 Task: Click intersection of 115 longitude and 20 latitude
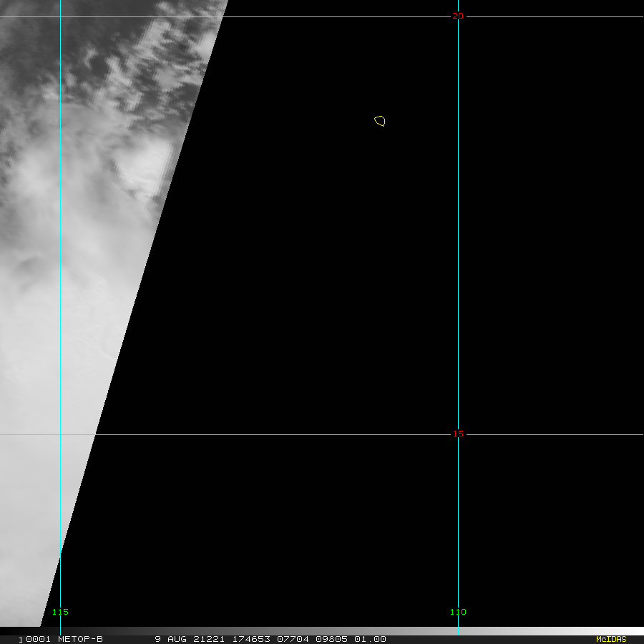(61, 16)
